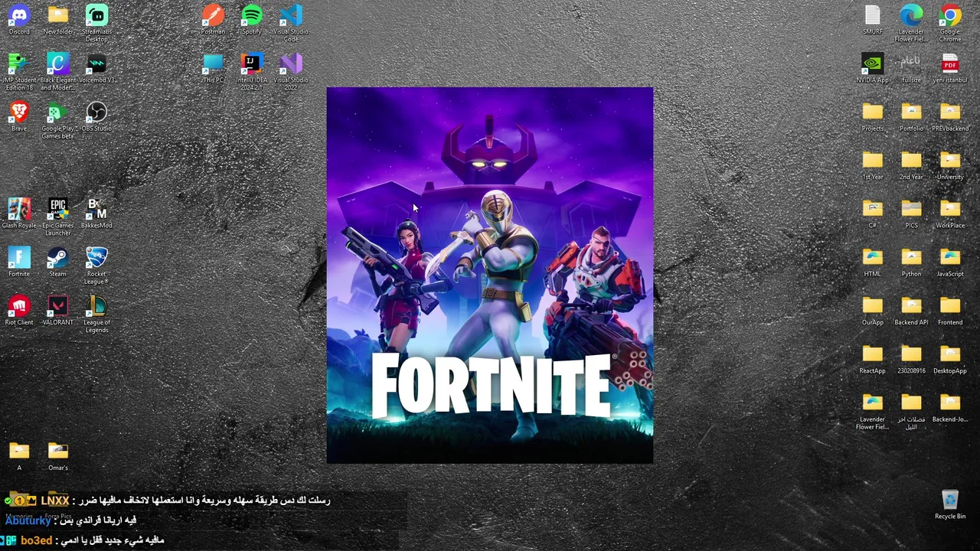Open Google Play Games beta
Image resolution: width=980 pixels, height=551 pixels.
pos(58,120)
